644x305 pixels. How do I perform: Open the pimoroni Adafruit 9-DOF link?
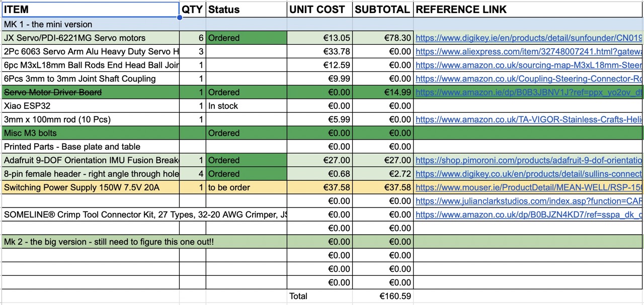[x=529, y=160]
